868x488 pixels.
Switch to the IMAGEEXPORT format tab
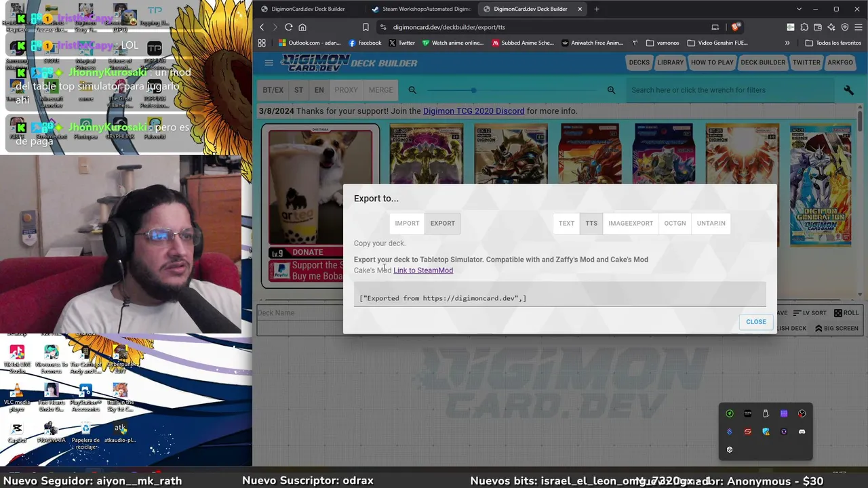[x=631, y=223]
